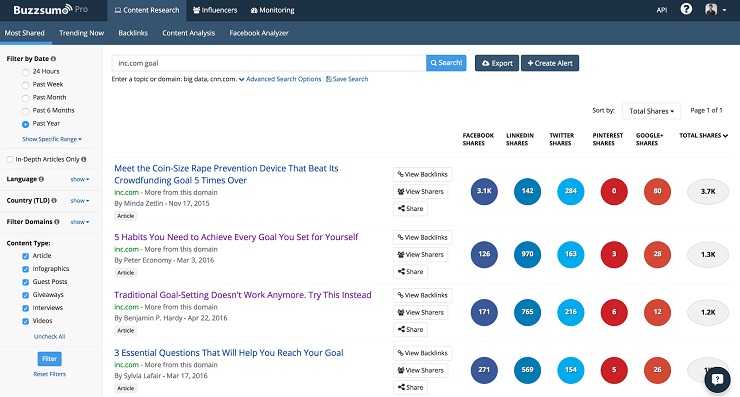
Task: Uncheck the Article content type
Action: click(25, 256)
